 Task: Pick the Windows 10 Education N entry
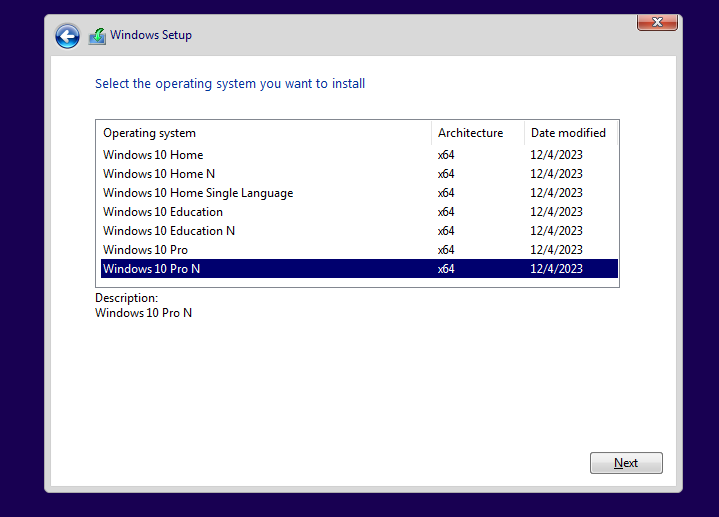click(169, 231)
